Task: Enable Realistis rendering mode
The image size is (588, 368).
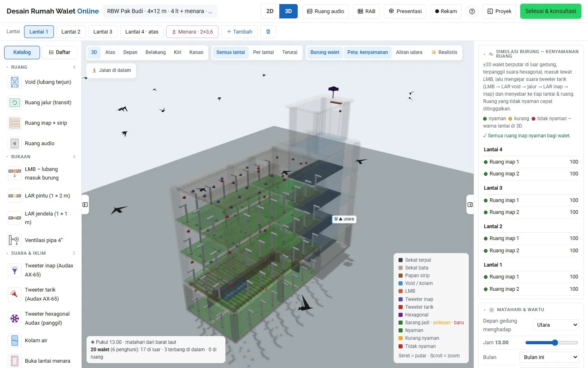Action: point(444,52)
